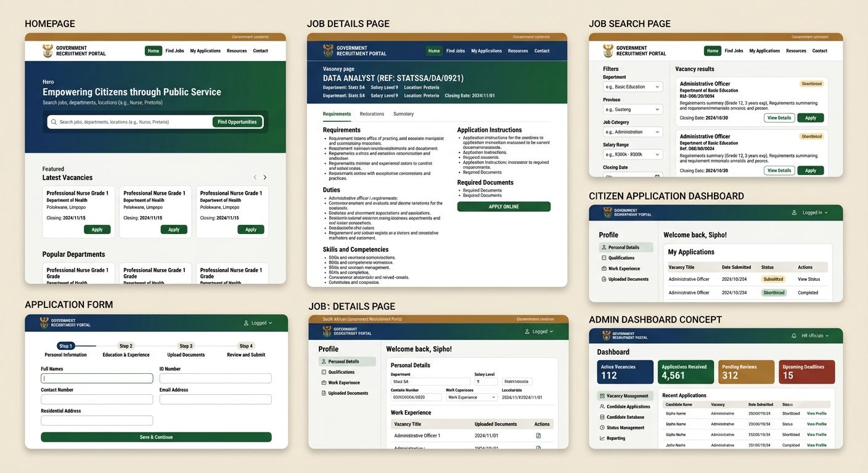Screen dimensions: 868x473
Task: Click the APPLY ONLINE button
Action: click(x=504, y=207)
